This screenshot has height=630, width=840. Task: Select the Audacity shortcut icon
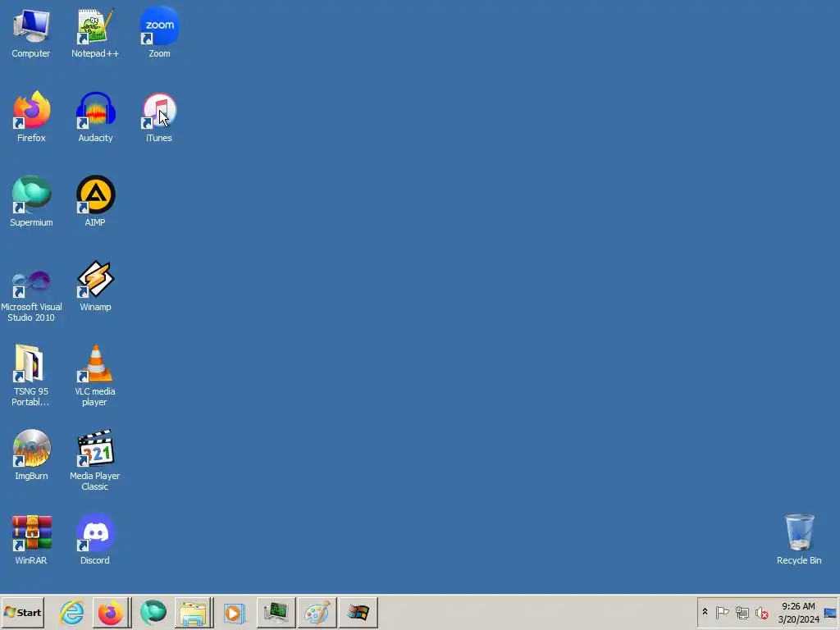[95, 117]
